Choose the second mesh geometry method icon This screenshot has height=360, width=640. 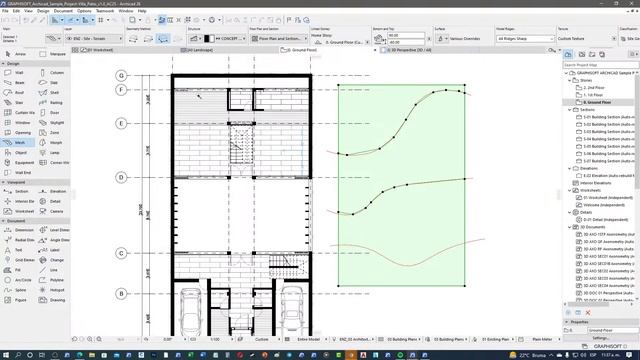click(148, 39)
